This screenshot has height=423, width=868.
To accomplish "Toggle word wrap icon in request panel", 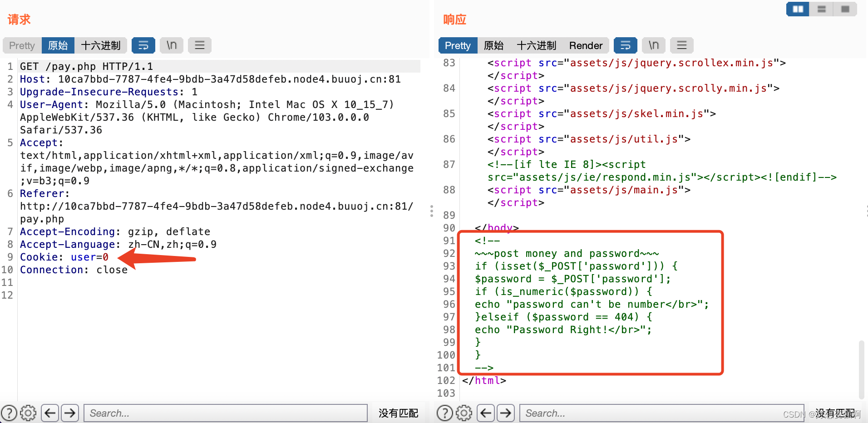I will point(143,45).
